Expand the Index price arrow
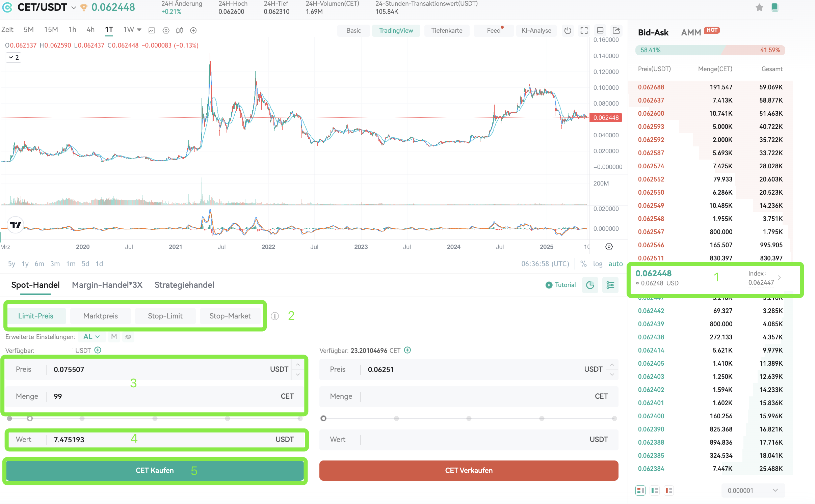 click(780, 278)
